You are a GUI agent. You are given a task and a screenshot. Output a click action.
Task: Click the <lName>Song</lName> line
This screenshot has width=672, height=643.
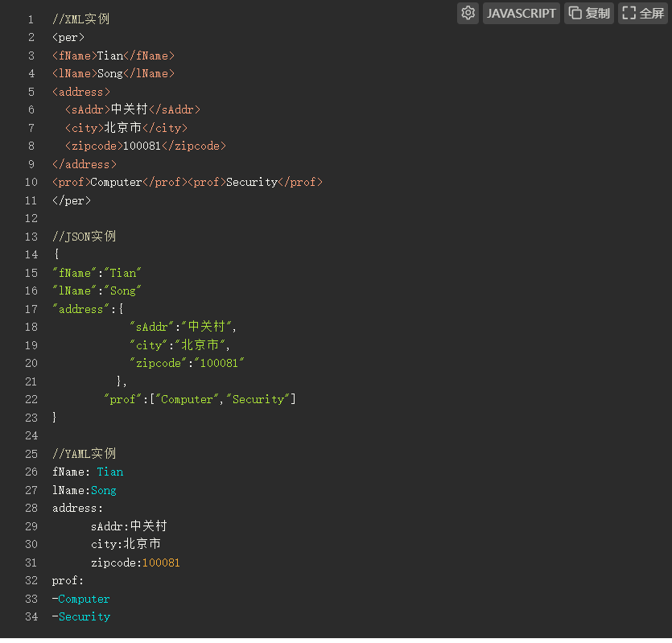click(x=113, y=74)
